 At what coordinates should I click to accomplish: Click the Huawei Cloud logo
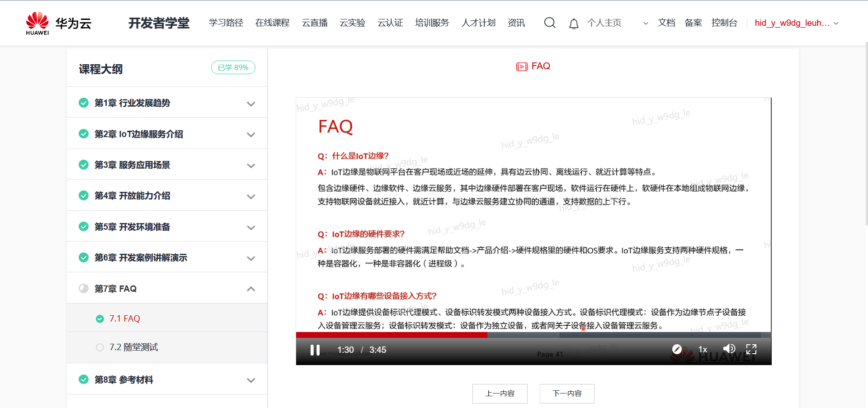pos(59,23)
